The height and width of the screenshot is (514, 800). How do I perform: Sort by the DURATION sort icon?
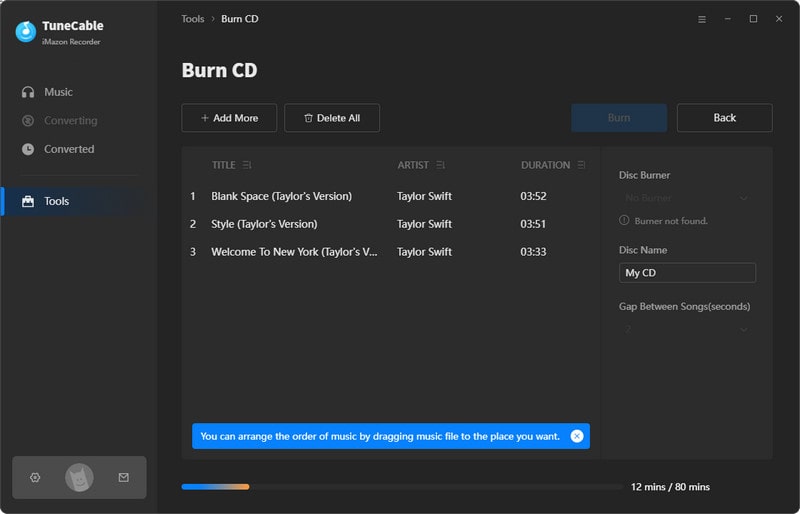pos(581,165)
